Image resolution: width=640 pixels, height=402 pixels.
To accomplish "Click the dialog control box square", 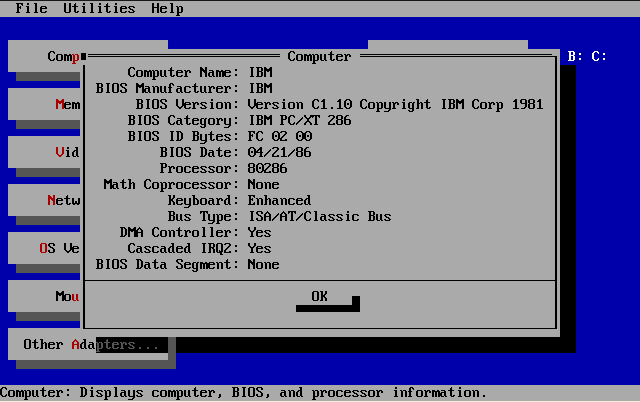I will [84, 56].
